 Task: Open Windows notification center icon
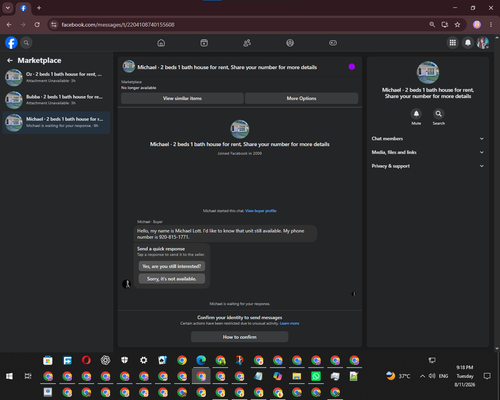pos(487,376)
